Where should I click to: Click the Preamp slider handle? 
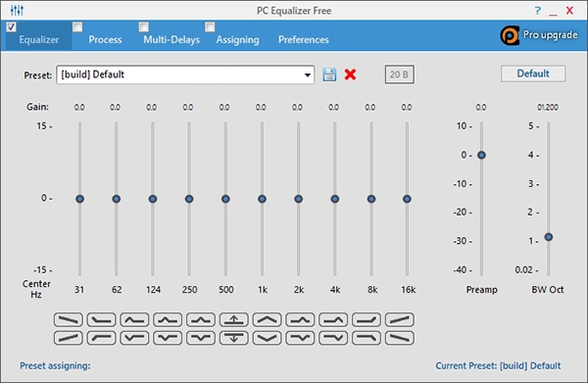pyautogui.click(x=481, y=155)
